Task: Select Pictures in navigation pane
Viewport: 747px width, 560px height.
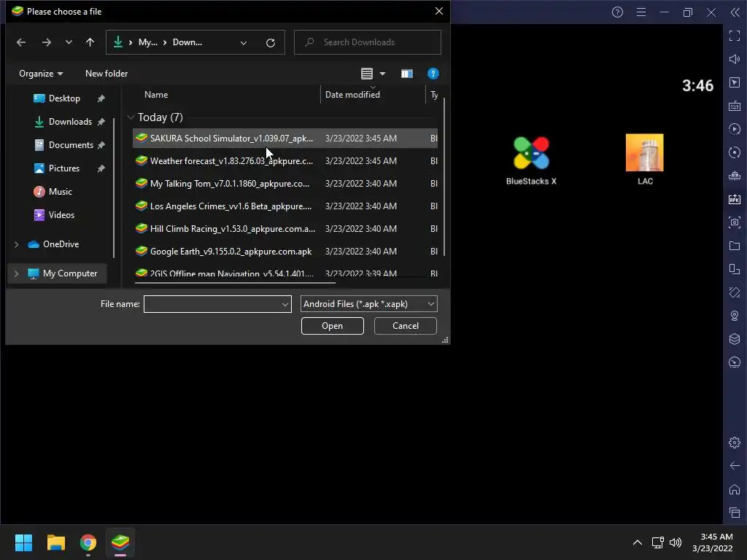Action: point(64,168)
